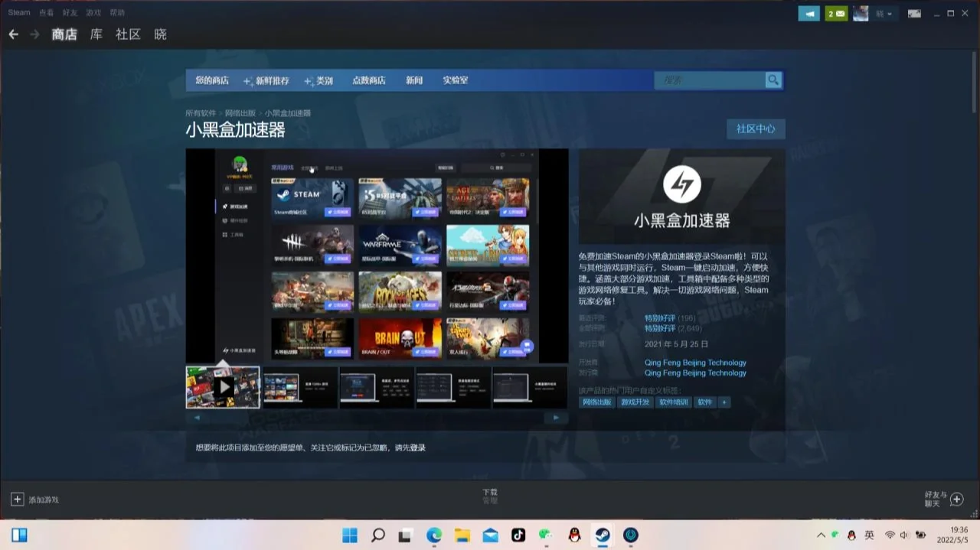The image size is (980, 550).
Task: Open the Task View taskbar icon
Action: point(405,535)
